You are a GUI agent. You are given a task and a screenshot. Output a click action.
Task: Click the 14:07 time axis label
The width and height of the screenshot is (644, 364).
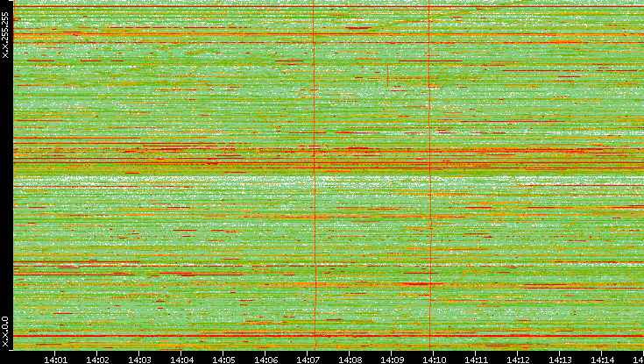point(308,360)
